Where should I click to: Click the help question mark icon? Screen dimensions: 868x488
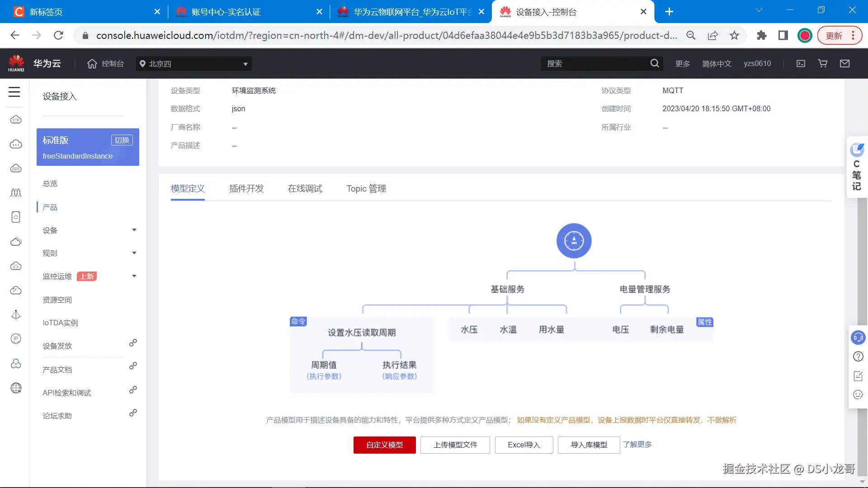pyautogui.click(x=858, y=357)
